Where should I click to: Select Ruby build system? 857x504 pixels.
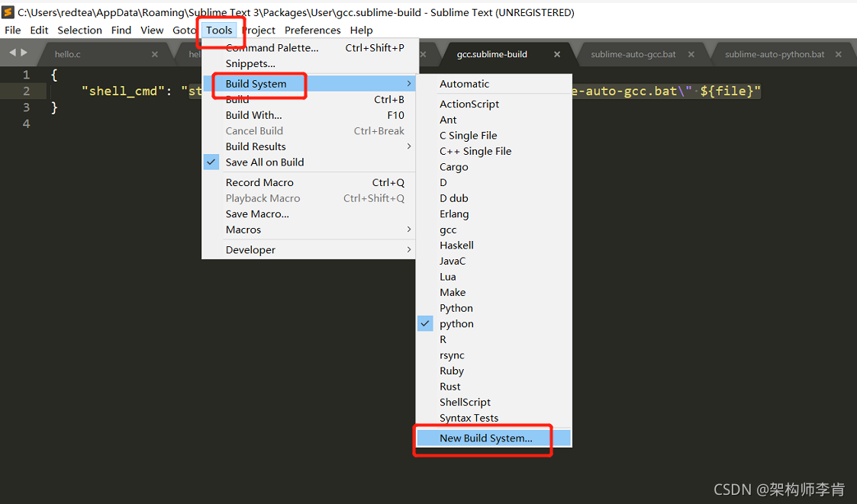[494, 371]
